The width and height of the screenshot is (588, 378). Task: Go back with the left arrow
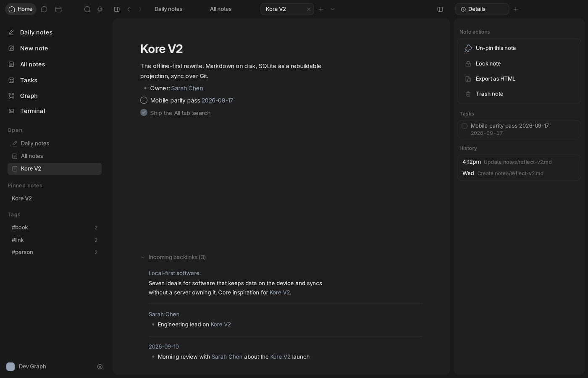point(129,9)
